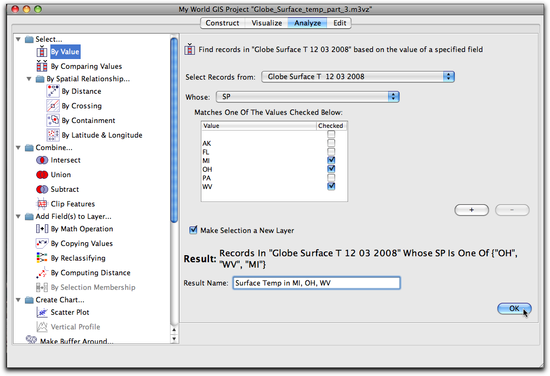Image resolution: width=550 pixels, height=376 pixels.
Task: Select the By Containment tool icon
Action: [53, 120]
